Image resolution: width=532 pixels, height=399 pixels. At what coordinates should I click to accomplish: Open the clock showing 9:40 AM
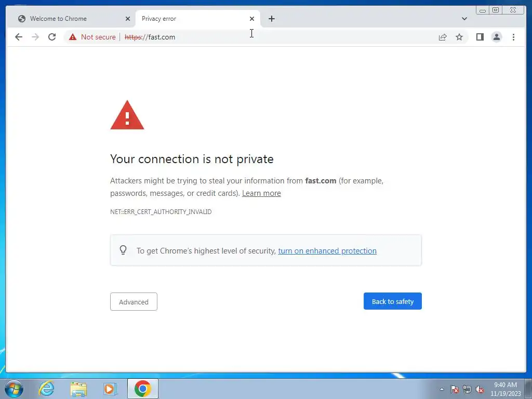(506, 389)
